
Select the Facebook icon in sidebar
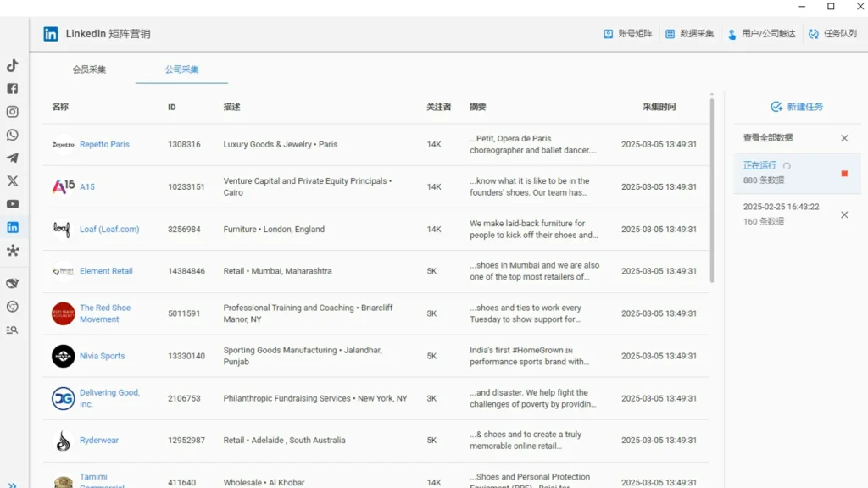(x=12, y=88)
